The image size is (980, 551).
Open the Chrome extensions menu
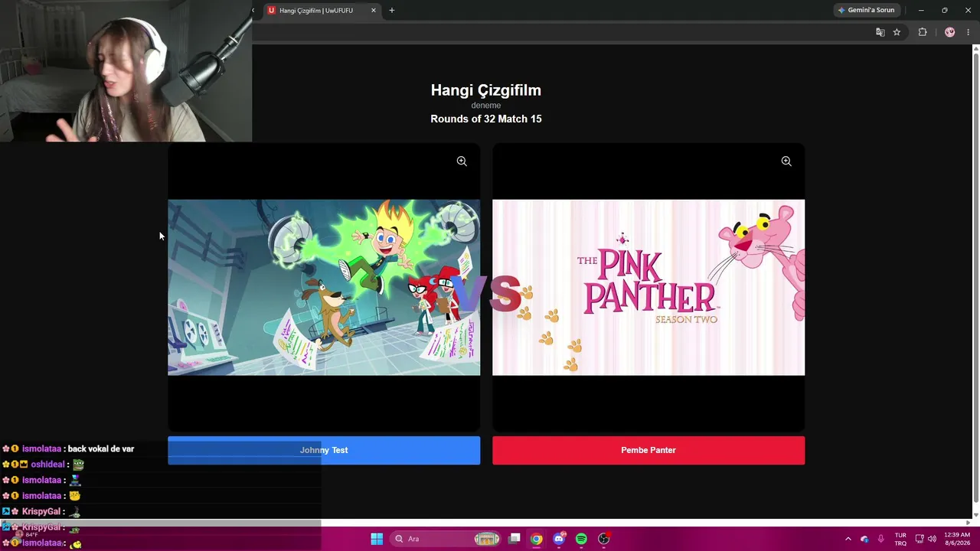click(923, 32)
